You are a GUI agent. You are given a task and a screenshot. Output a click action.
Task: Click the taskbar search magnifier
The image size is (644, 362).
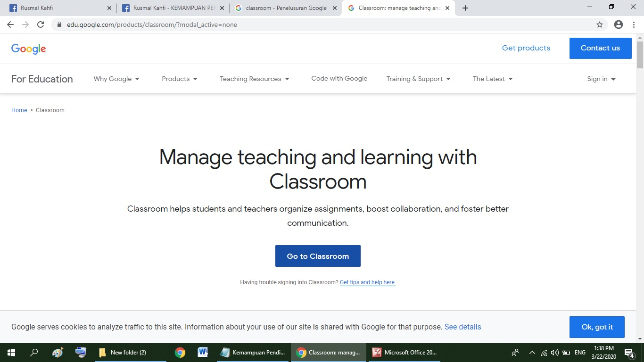point(34,352)
